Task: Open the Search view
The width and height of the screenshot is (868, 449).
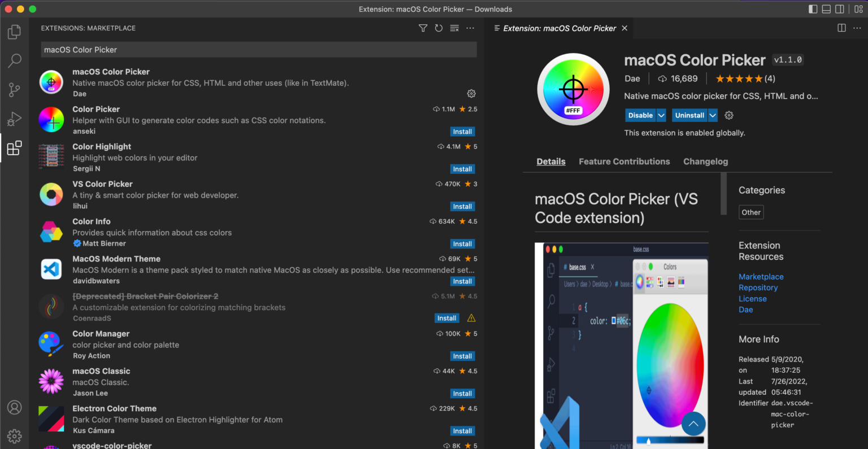Action: click(14, 60)
